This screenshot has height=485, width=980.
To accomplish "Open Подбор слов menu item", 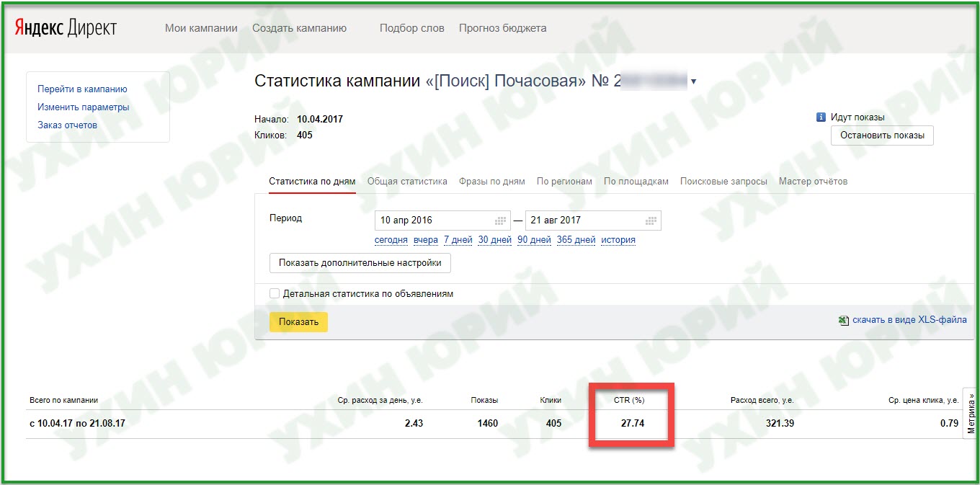I will tap(412, 28).
